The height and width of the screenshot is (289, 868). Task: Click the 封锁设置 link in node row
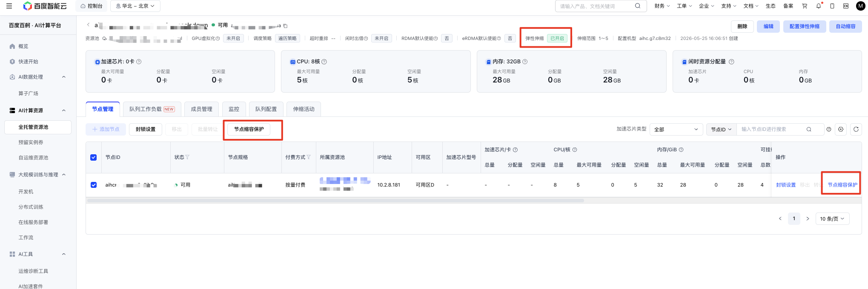[786, 185]
